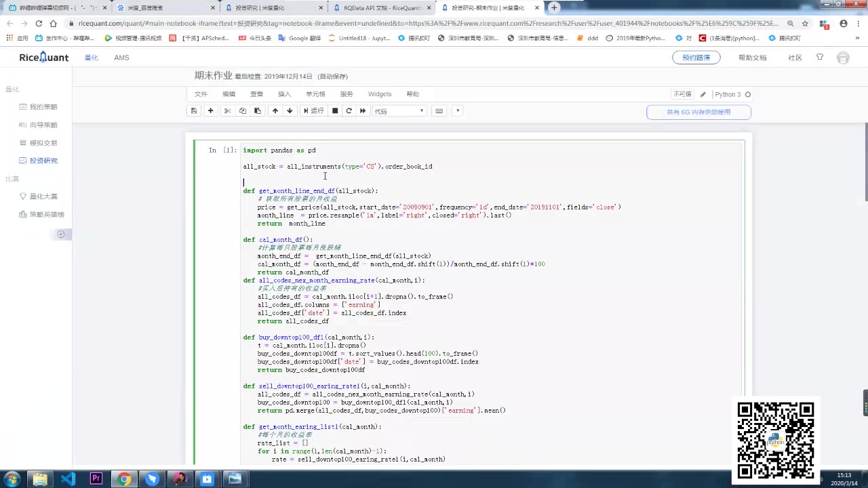The height and width of the screenshot is (488, 868).
Task: Open 向导策略 in the sidebar
Action: 38,125
